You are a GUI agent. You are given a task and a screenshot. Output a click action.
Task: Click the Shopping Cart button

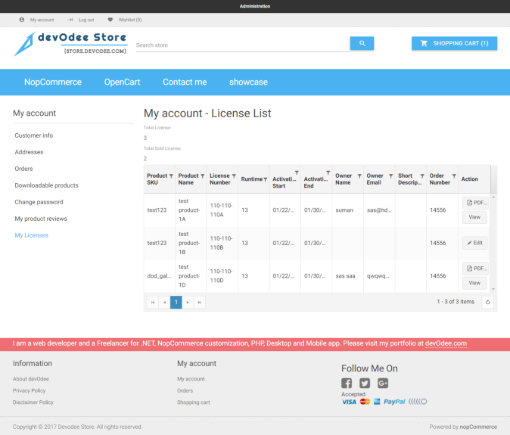coord(454,43)
